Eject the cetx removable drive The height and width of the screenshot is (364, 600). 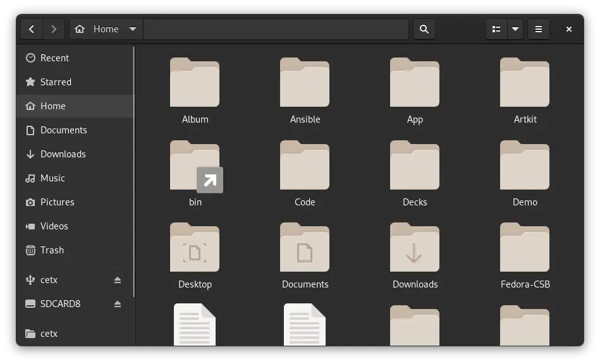118,280
